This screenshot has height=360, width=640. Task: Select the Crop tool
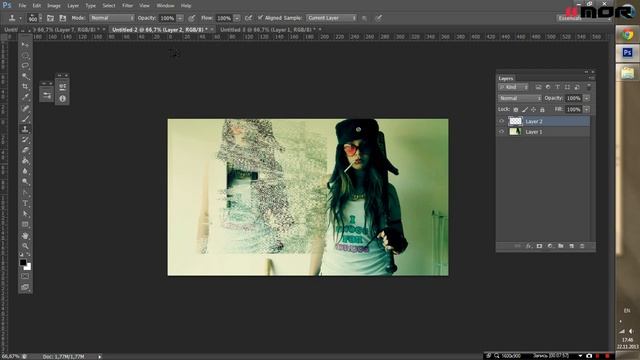25,87
